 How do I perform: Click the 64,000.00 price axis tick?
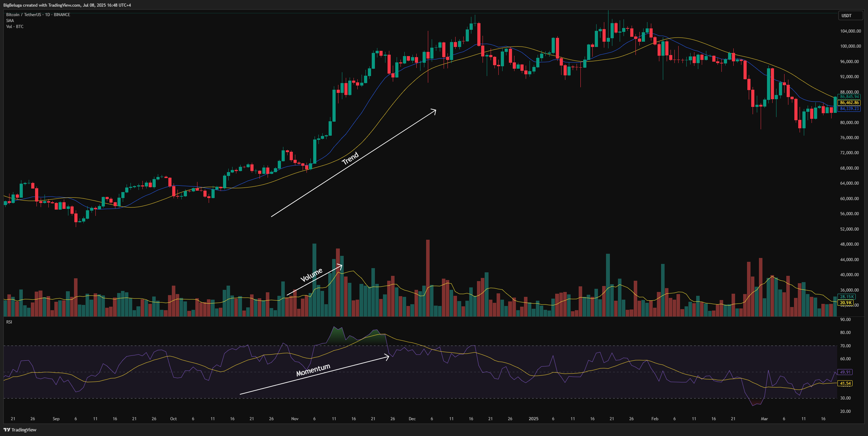point(850,183)
